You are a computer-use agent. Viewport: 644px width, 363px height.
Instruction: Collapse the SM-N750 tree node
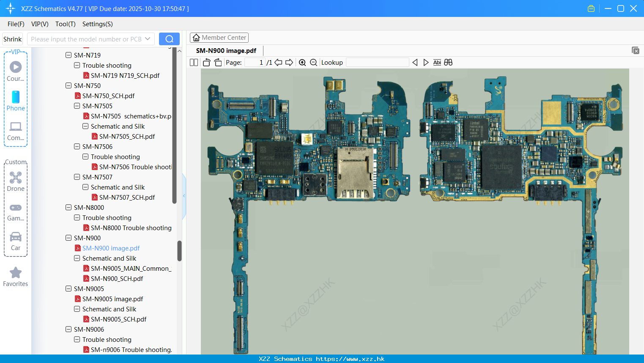(69, 85)
